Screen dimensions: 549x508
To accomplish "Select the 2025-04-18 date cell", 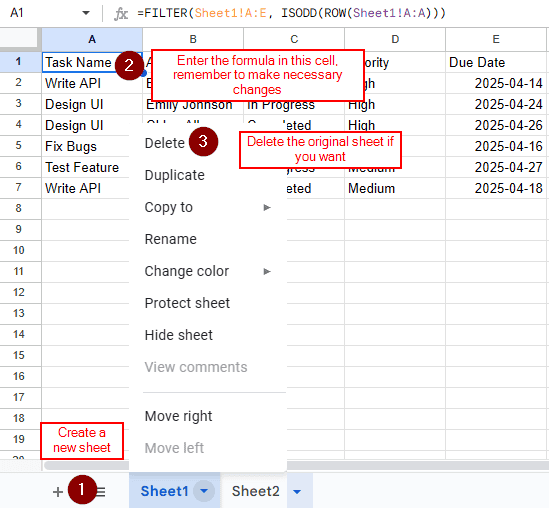I will [x=496, y=188].
